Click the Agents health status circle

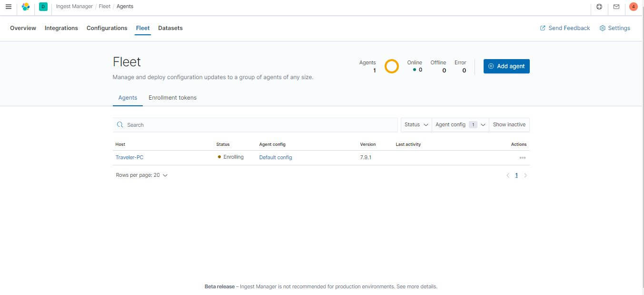pyautogui.click(x=391, y=66)
